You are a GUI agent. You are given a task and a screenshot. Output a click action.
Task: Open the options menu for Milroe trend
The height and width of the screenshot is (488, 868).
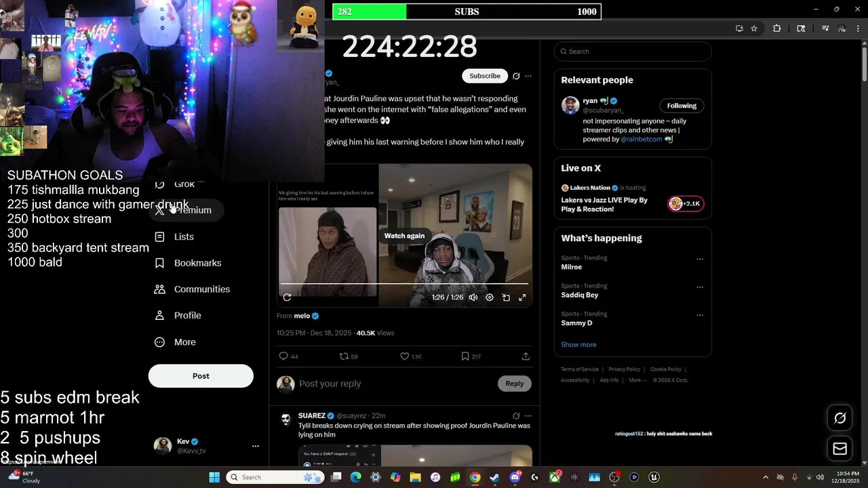700,259
